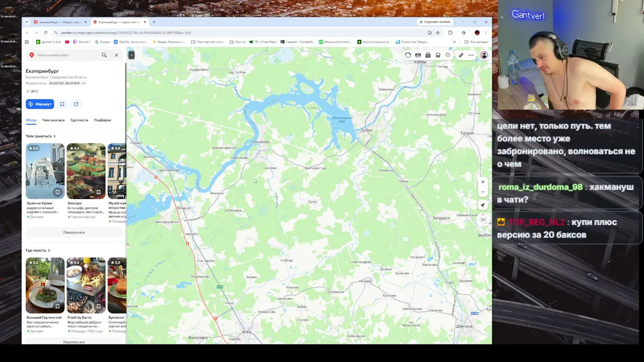Open the tab search dropdown arrow

pos(27,22)
